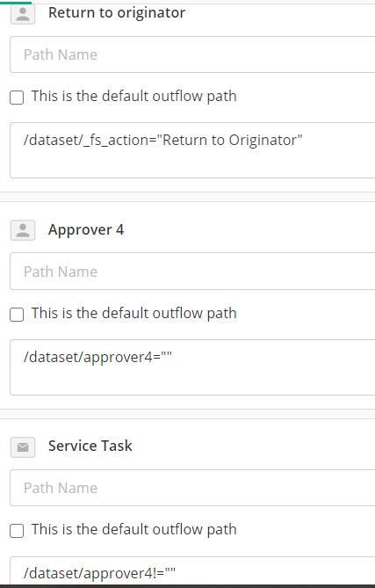Click the default outflow label under Return to originator
Screen dimensions: 375x588
pos(133,96)
